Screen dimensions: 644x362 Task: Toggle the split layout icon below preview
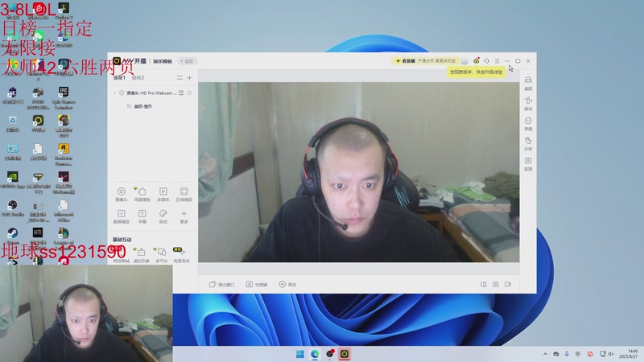[x=484, y=284]
